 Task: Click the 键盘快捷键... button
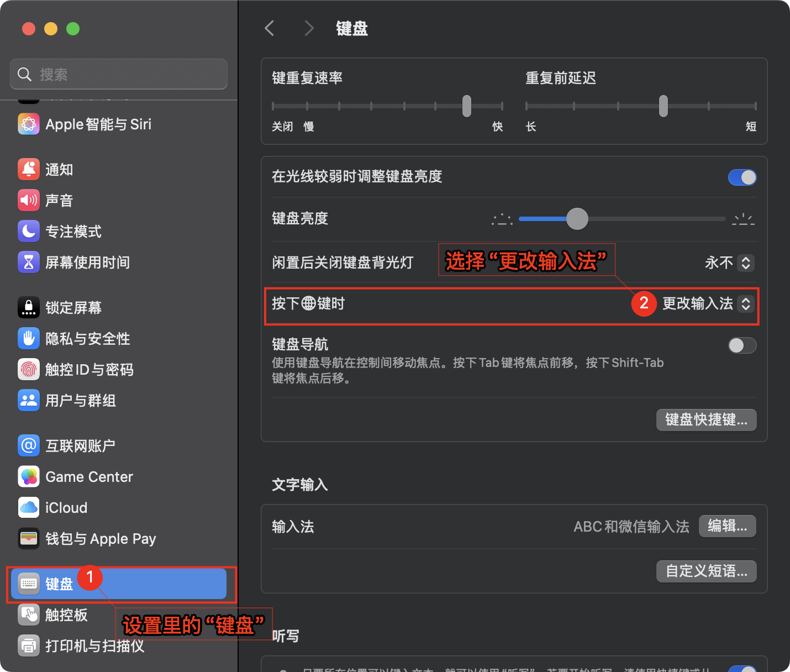(x=706, y=420)
